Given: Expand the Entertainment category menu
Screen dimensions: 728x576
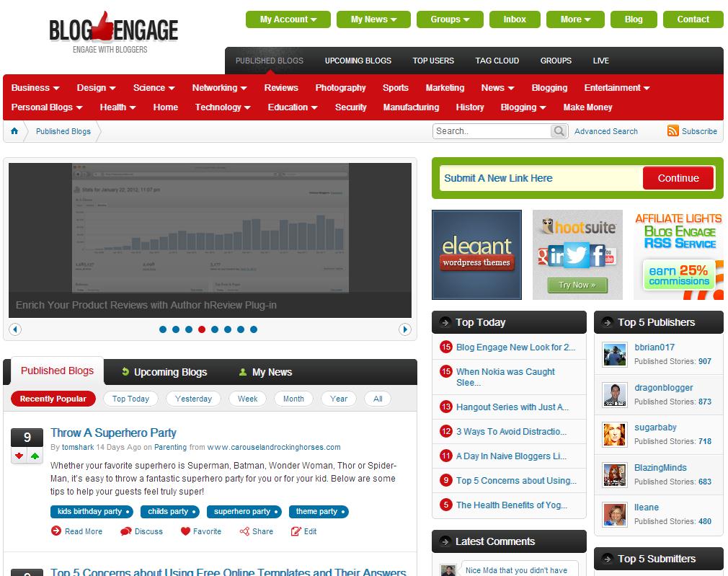Looking at the screenshot, I should point(616,88).
